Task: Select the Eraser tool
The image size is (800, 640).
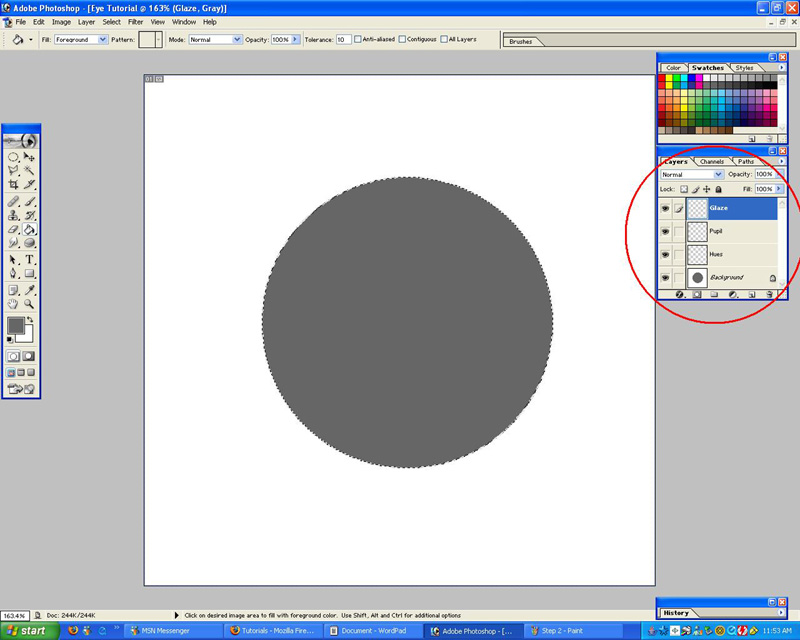Action: [13, 229]
